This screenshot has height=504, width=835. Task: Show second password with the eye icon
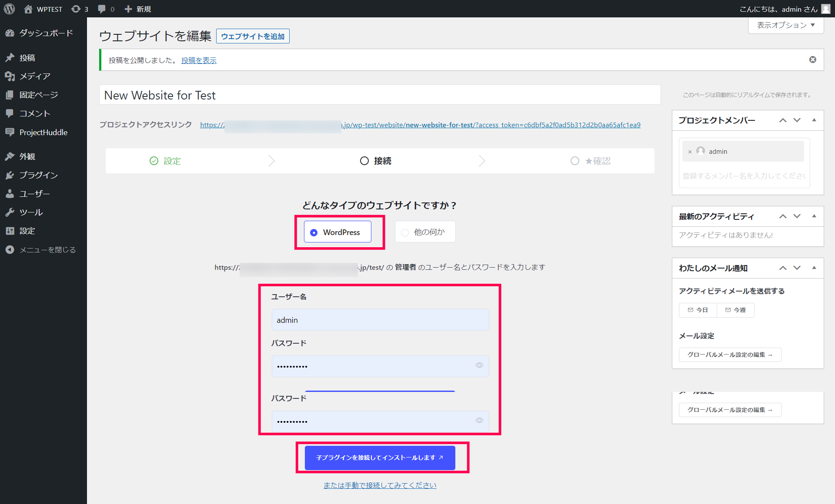coord(479,421)
